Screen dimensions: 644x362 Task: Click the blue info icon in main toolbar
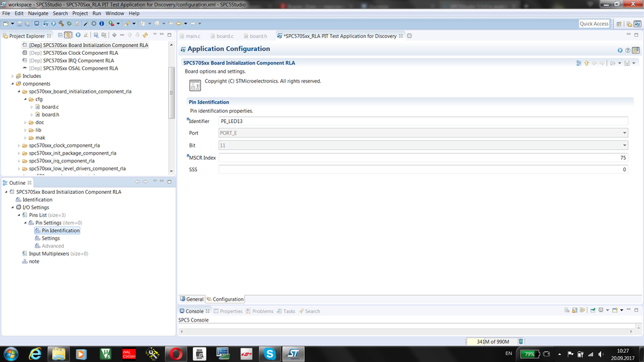101,24
